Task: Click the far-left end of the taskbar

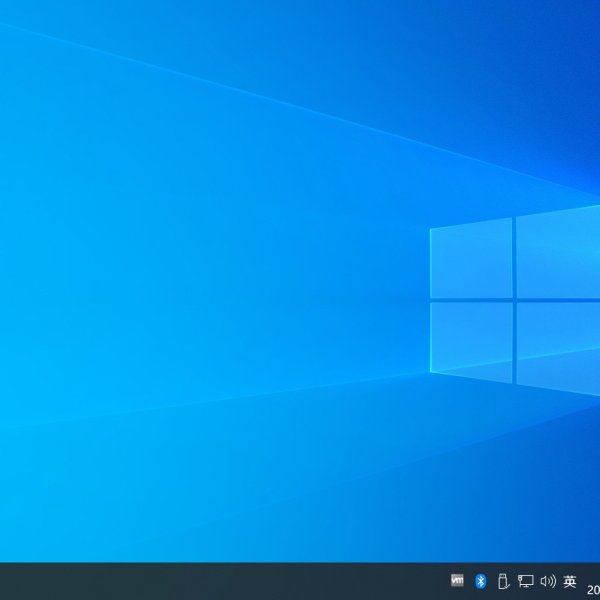Action: (x=5, y=581)
